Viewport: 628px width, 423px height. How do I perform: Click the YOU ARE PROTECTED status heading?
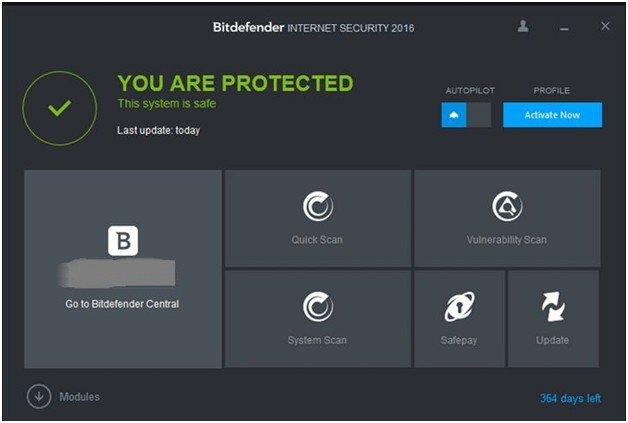(236, 83)
